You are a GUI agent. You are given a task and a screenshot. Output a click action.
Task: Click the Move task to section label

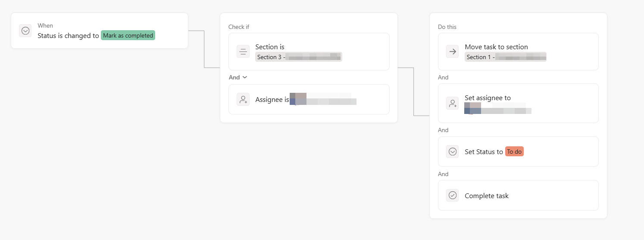click(496, 47)
